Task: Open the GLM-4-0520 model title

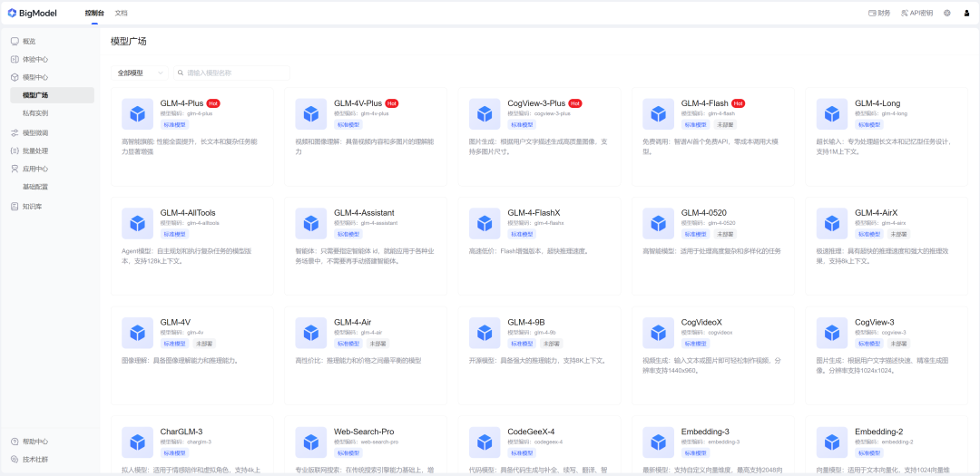Action: [704, 213]
